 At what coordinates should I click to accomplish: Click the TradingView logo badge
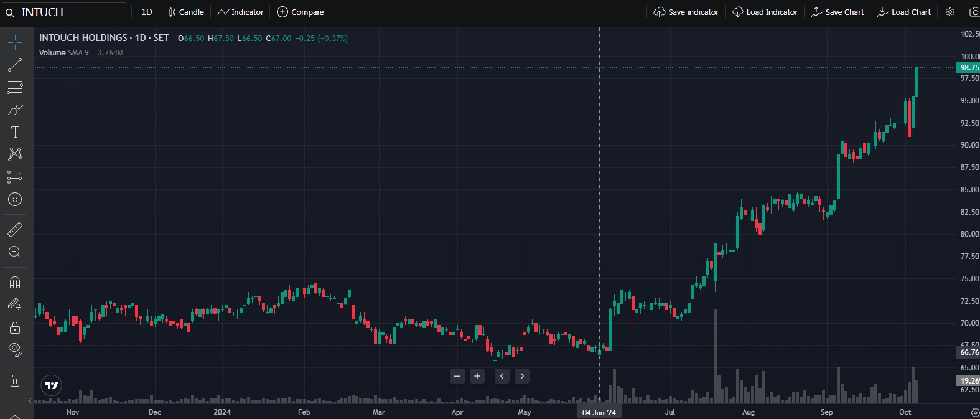(52, 385)
